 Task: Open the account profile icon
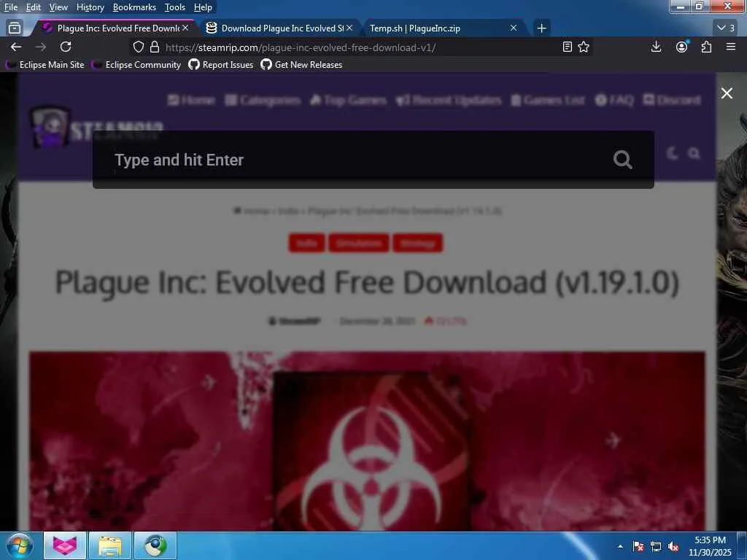pos(682,47)
